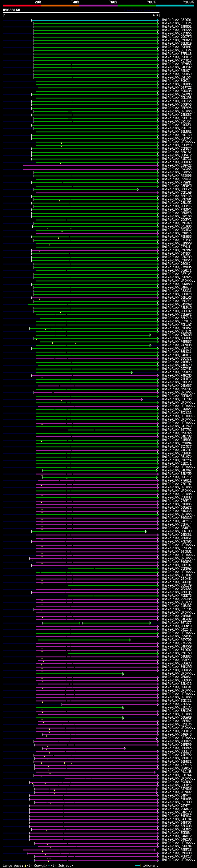Select label UniRef100_Q9FZK4
Viewport: 197px width, 868px height.
click(x=176, y=78)
